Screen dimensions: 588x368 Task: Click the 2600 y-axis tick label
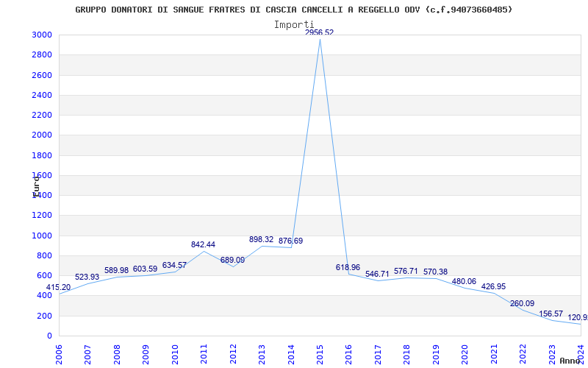[x=42, y=75]
